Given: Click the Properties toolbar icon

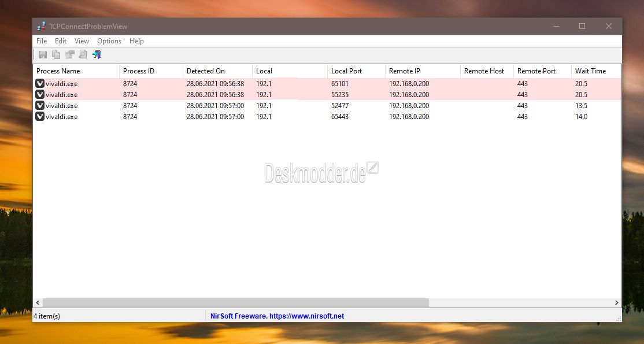Looking at the screenshot, I should (x=70, y=54).
